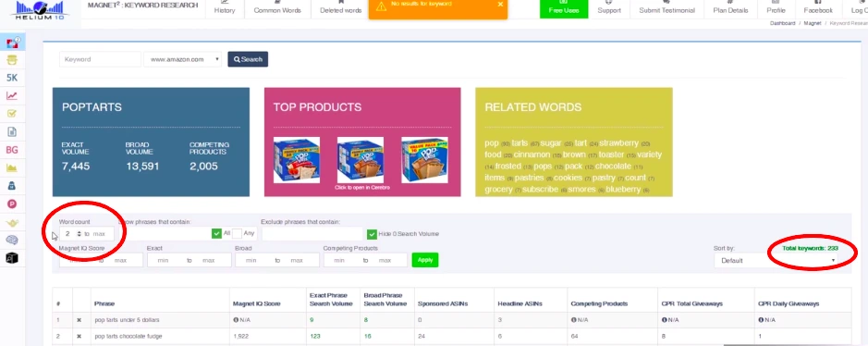Open the yellow layered sidebar icon
The image size is (868, 346).
click(12, 60)
